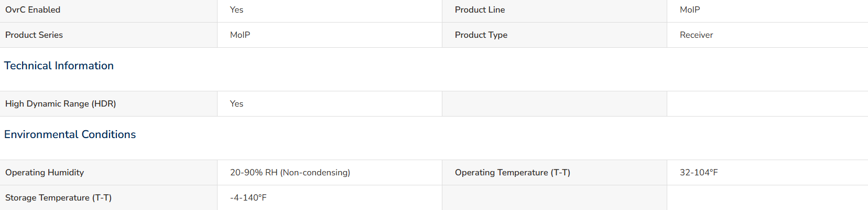Viewport: 868px width, 210px height.
Task: Click the OvrC Enabled label
Action: coord(32,9)
